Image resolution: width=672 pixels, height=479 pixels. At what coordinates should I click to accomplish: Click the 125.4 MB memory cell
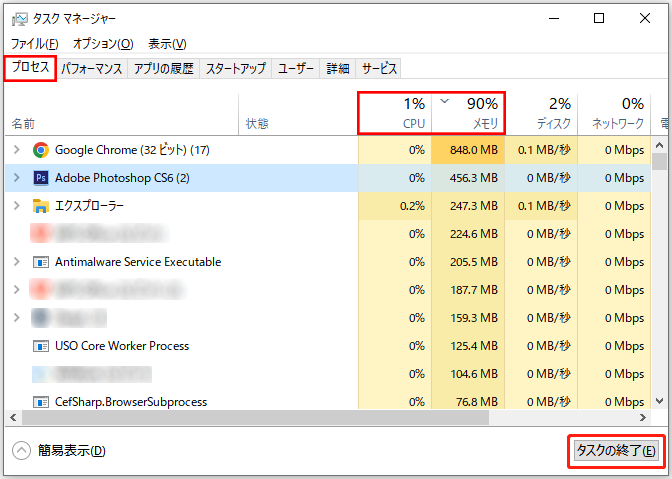tap(468, 346)
